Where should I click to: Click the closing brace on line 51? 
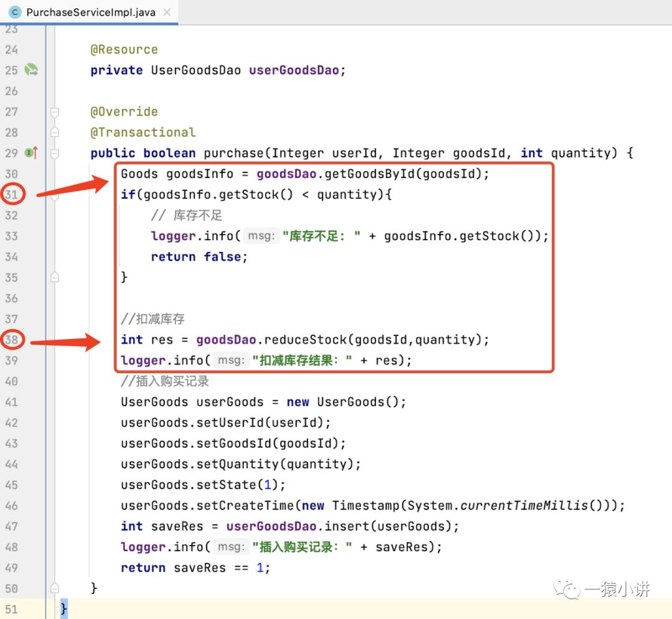click(x=63, y=608)
